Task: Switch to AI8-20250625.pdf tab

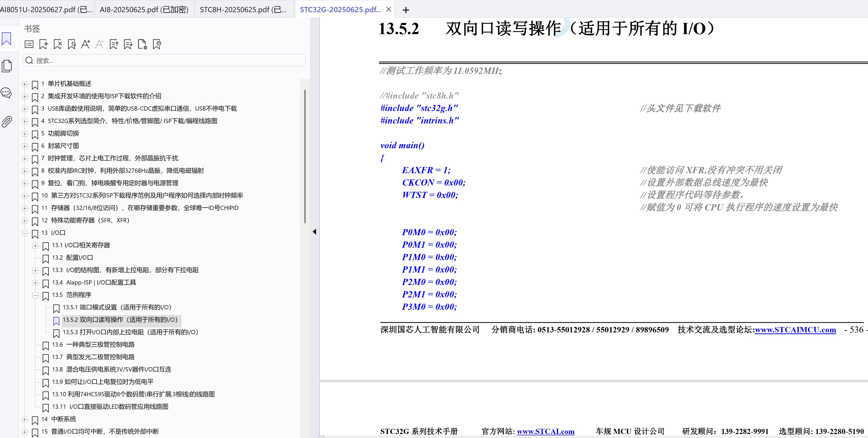Action: pyautogui.click(x=144, y=9)
